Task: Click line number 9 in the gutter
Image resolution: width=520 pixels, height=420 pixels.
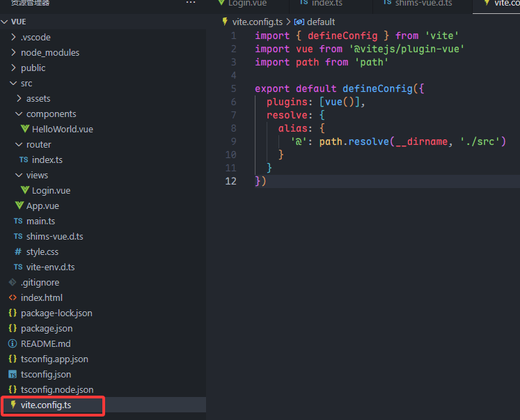Action: (x=233, y=141)
